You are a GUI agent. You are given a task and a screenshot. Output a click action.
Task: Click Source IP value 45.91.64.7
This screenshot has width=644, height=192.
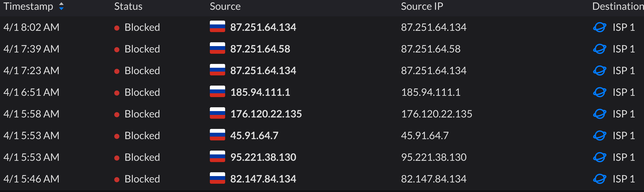[425, 136]
